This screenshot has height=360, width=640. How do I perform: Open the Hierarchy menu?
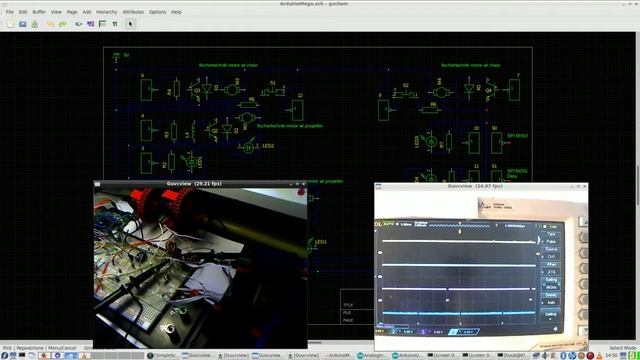(x=107, y=12)
